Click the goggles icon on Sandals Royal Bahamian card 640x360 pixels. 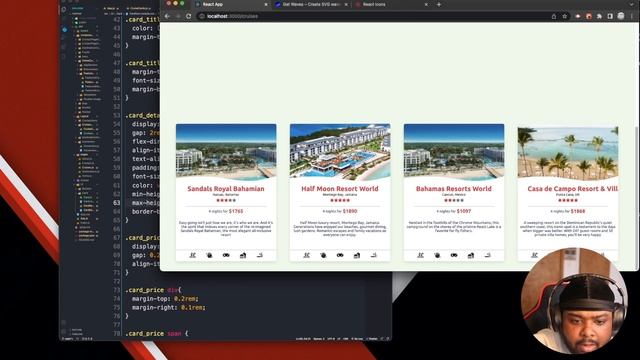[226, 255]
